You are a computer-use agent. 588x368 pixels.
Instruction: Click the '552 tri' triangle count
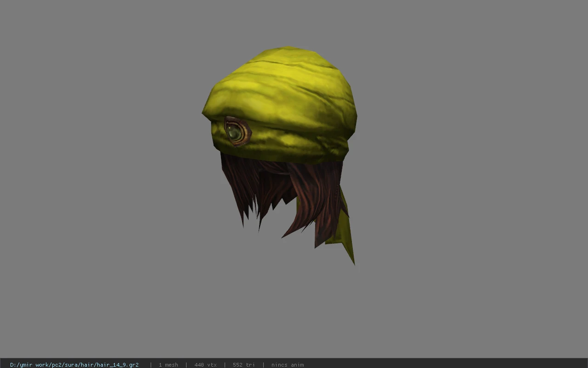pos(243,365)
